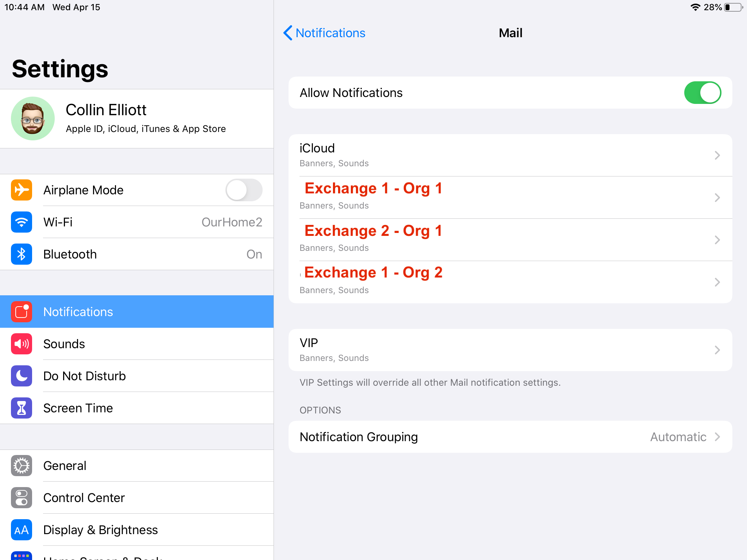This screenshot has width=747, height=560.
Task: Tap the Screen Time hourglass icon
Action: [22, 408]
